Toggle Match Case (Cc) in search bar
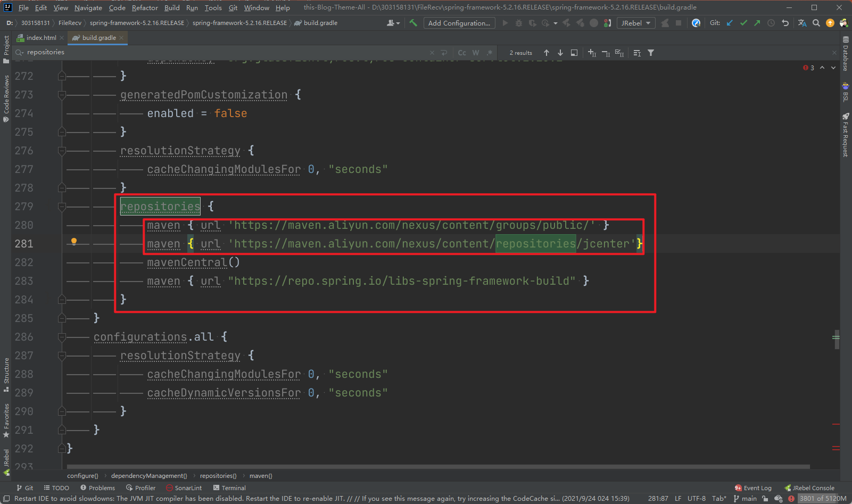The height and width of the screenshot is (504, 852). pos(462,53)
